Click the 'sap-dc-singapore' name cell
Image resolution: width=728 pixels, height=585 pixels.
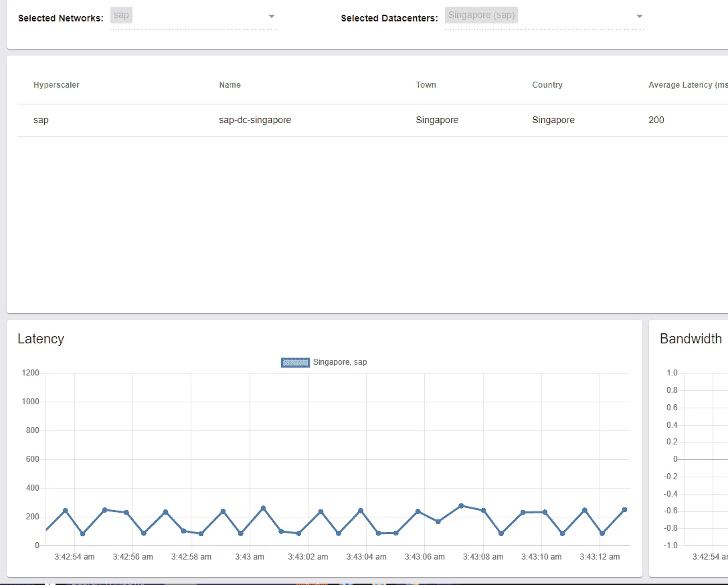(255, 120)
